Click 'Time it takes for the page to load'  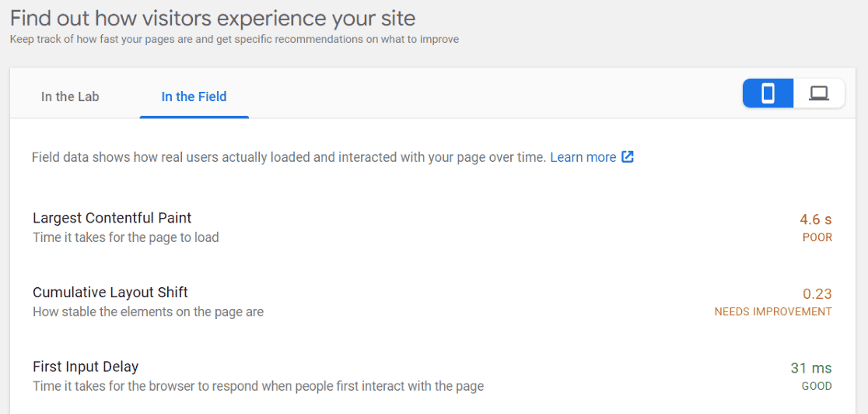126,238
